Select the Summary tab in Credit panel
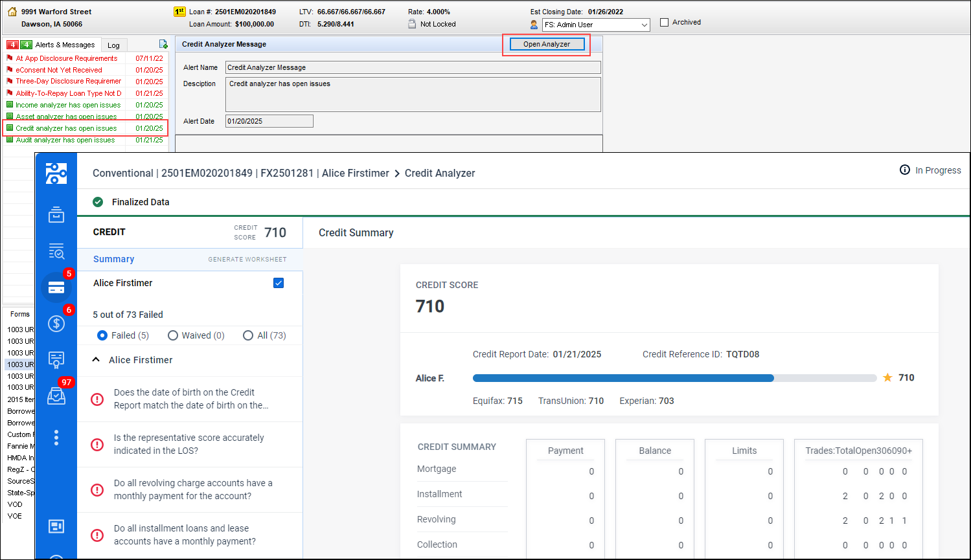 coord(113,259)
